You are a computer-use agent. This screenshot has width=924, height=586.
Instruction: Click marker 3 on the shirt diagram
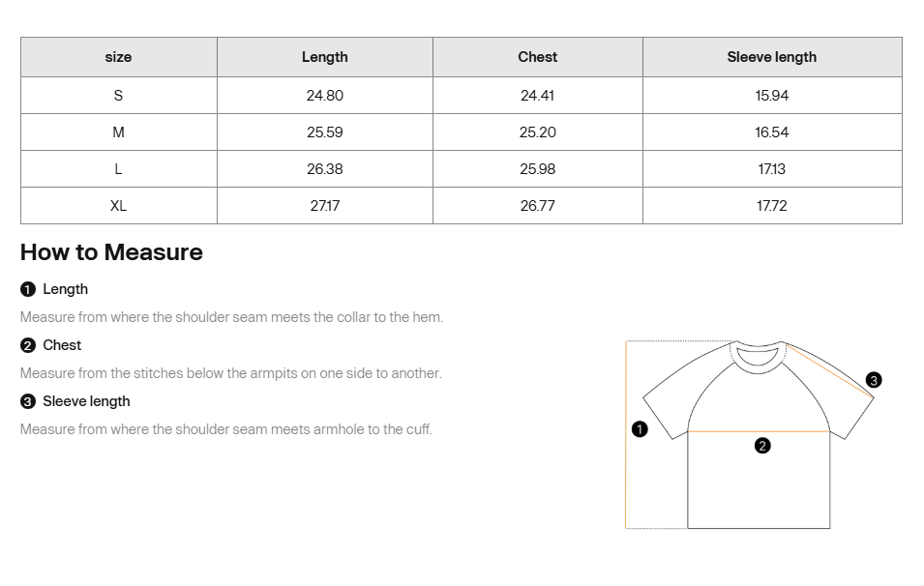tap(874, 380)
